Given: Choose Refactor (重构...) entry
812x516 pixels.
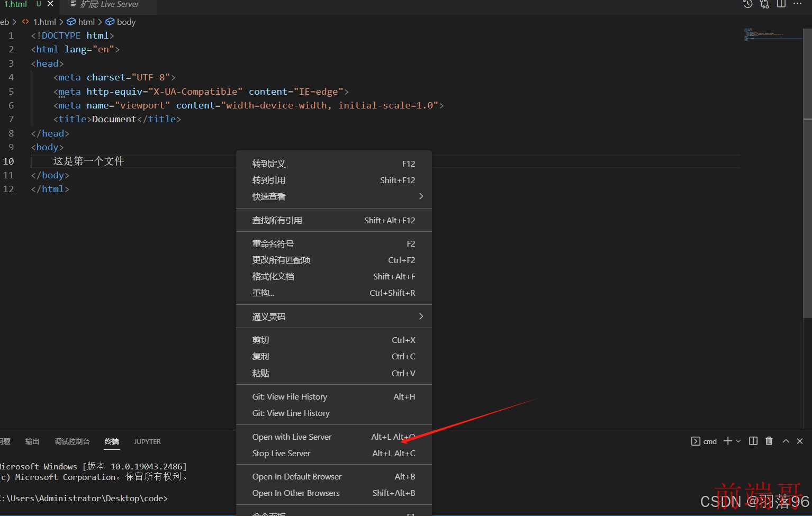Looking at the screenshot, I should 334,293.
